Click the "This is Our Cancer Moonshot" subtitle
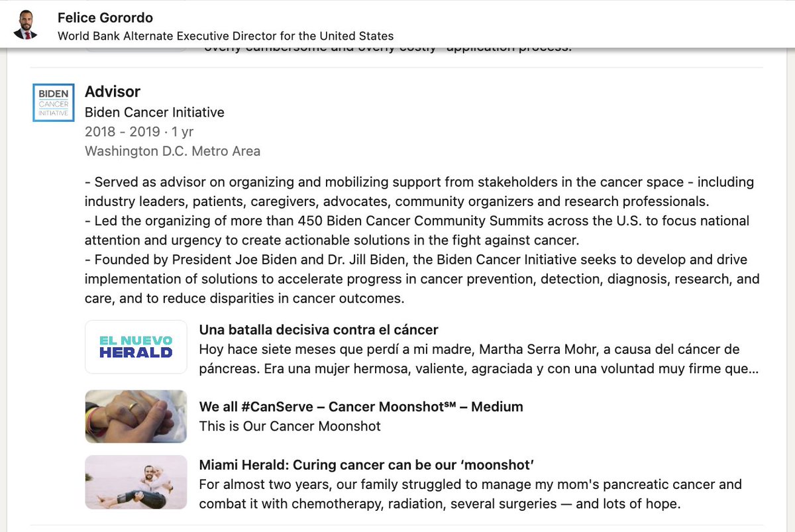The height and width of the screenshot is (532, 795). click(x=290, y=426)
